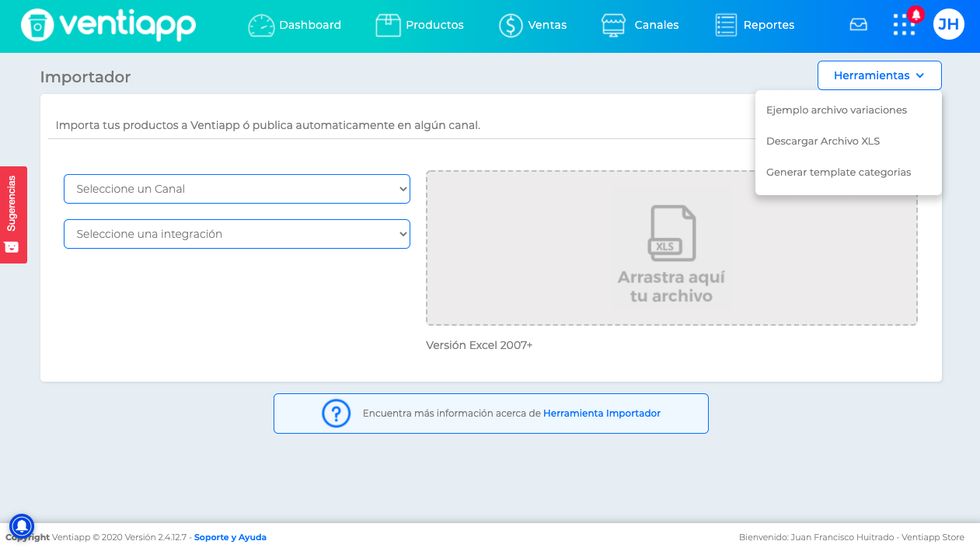This screenshot has height=548, width=980.
Task: Click the Productos box icon
Action: 388,25
